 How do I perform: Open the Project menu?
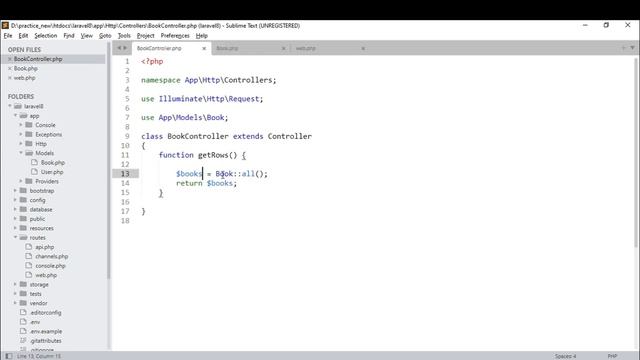pyautogui.click(x=145, y=36)
